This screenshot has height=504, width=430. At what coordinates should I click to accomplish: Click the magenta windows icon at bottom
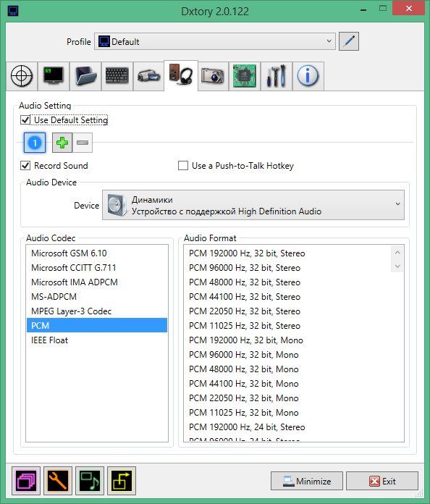[26, 481]
